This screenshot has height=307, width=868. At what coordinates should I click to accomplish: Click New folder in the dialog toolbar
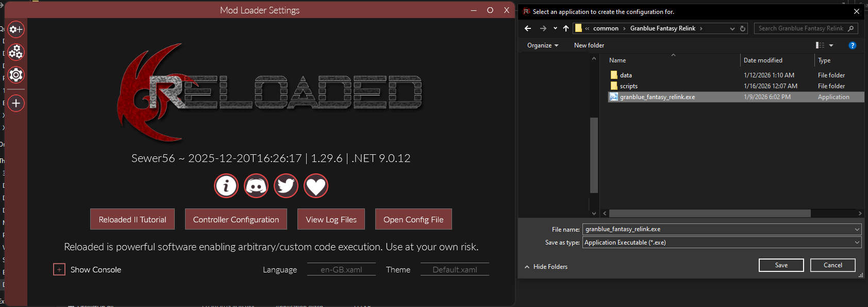click(589, 45)
